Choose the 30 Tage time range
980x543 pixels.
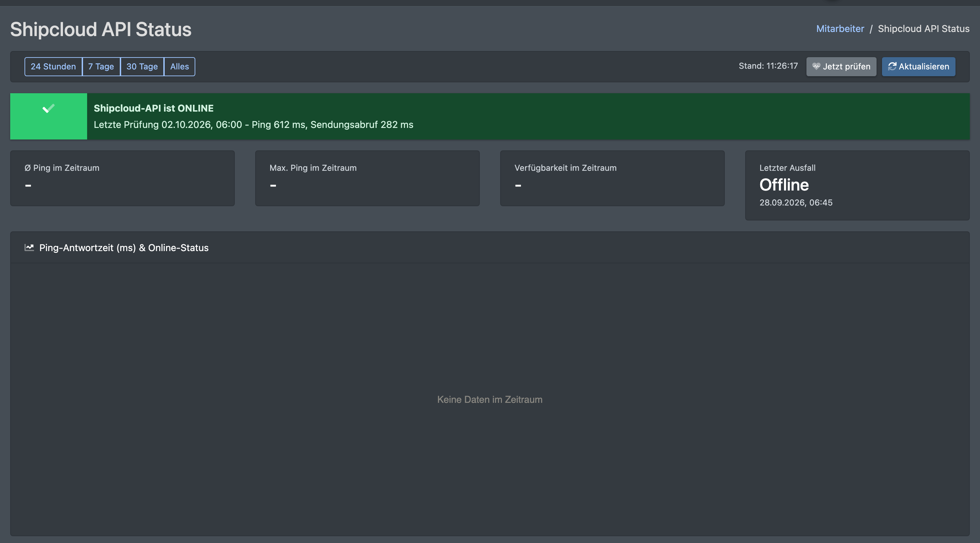pos(142,67)
